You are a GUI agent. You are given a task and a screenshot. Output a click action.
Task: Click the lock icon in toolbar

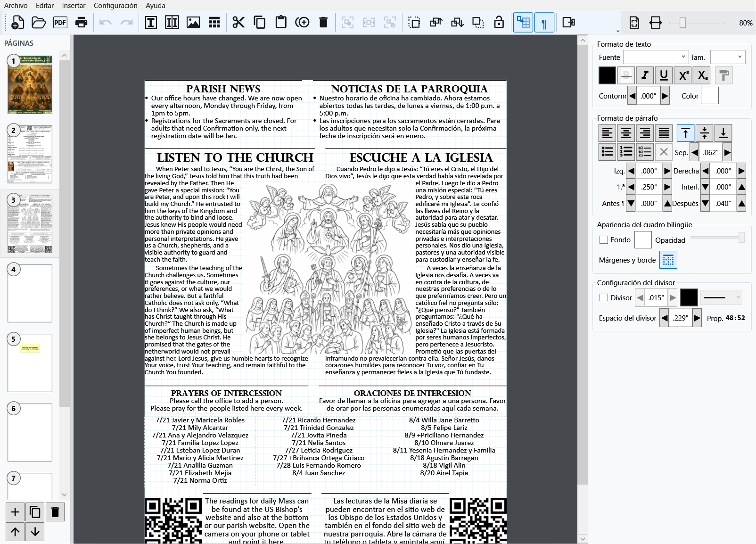tap(499, 23)
